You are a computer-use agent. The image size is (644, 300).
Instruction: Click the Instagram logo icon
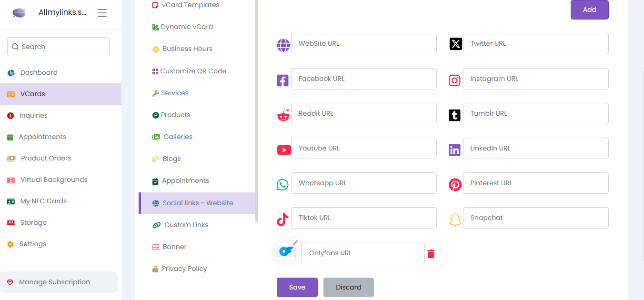coord(454,80)
